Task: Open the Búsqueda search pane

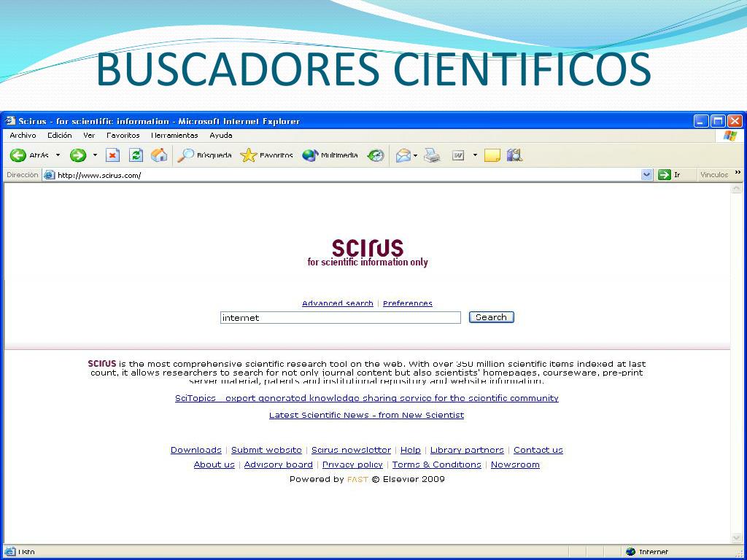Action: coord(204,155)
